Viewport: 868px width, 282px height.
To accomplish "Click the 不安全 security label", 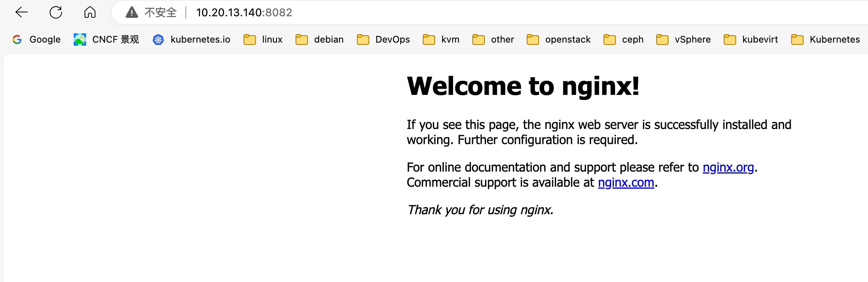I will (x=161, y=12).
